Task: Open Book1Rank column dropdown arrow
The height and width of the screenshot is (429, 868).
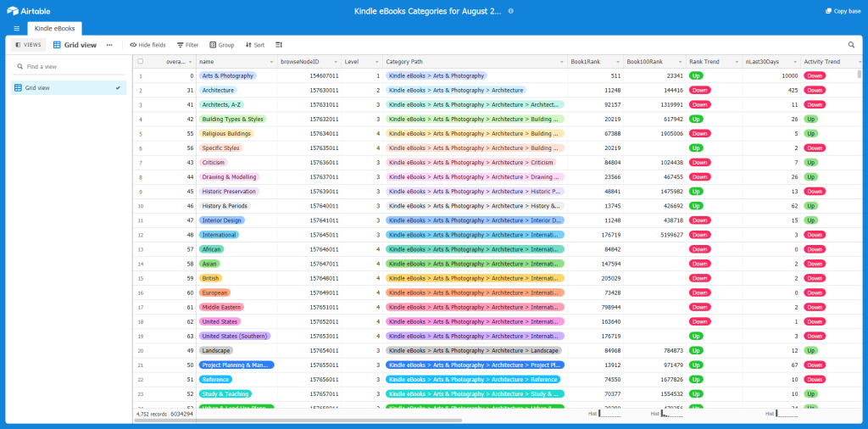Action: [617, 62]
